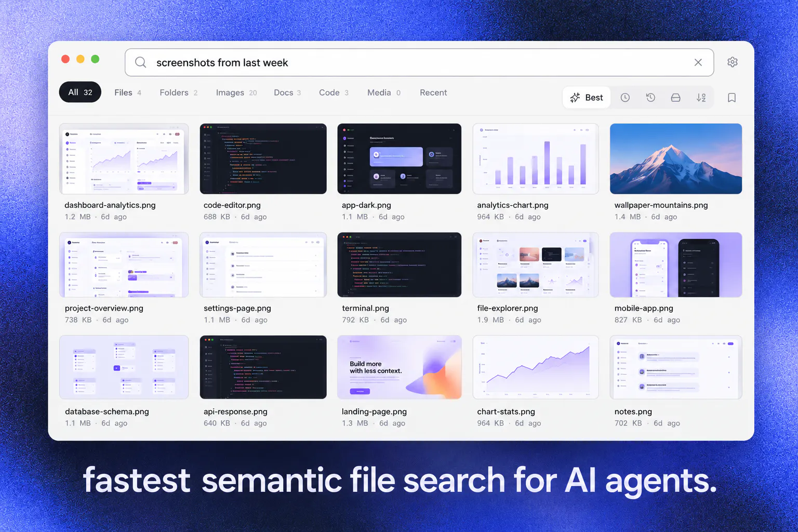
Task: Open the app-dark.png preview
Action: [x=399, y=158]
